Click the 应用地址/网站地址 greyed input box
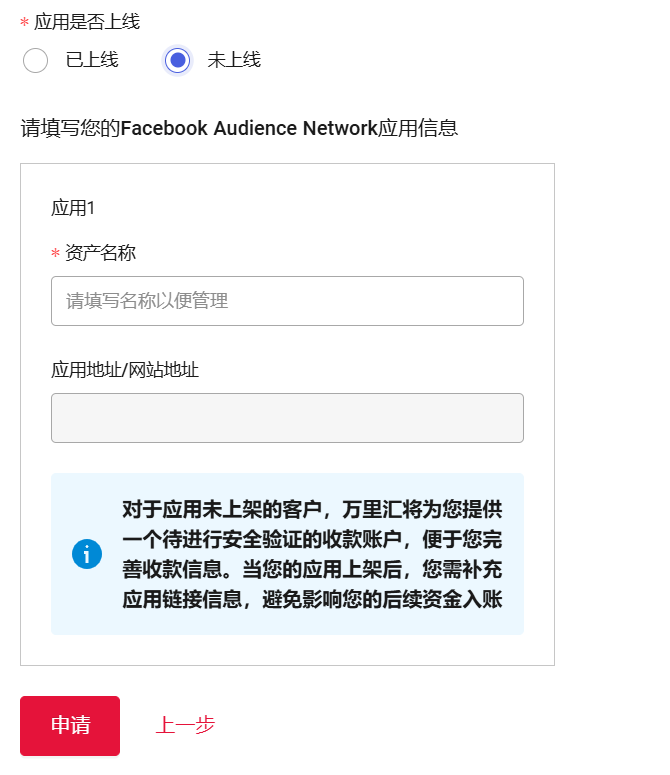The width and height of the screenshot is (670, 775). pos(287,418)
